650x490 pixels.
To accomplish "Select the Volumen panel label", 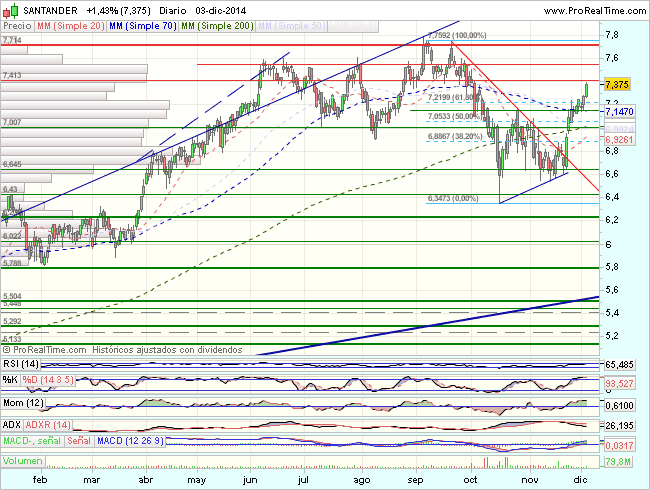I will coord(24,461).
